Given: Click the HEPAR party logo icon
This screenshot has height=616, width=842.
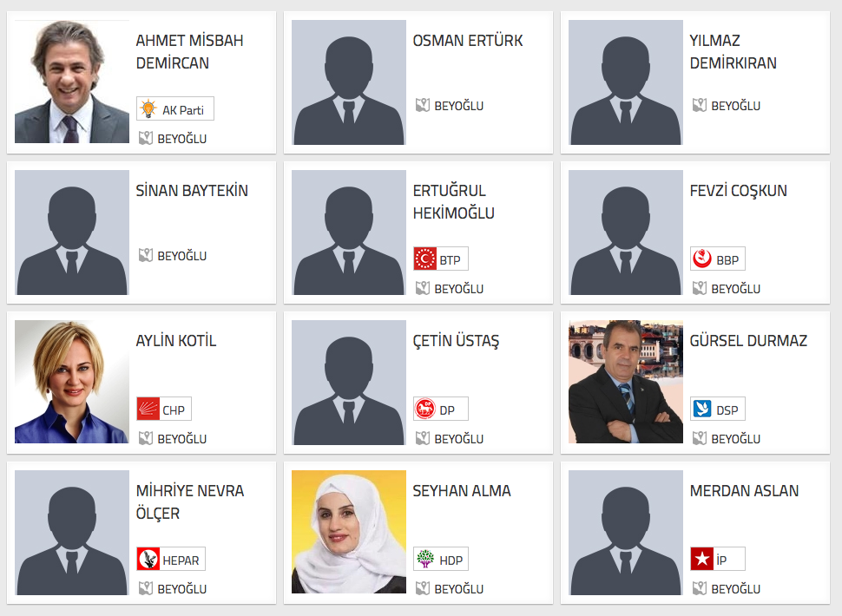Looking at the screenshot, I should [x=148, y=559].
